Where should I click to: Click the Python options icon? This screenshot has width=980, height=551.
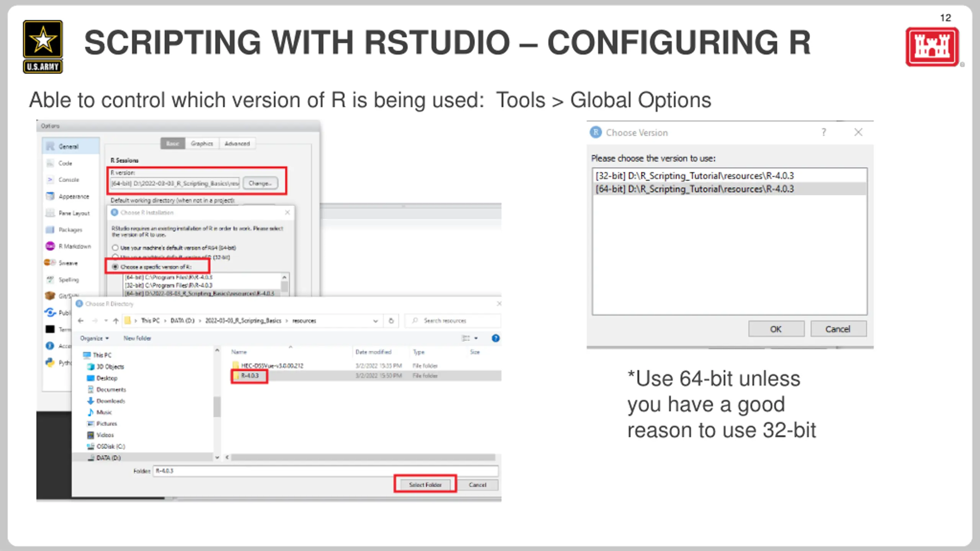[50, 362]
